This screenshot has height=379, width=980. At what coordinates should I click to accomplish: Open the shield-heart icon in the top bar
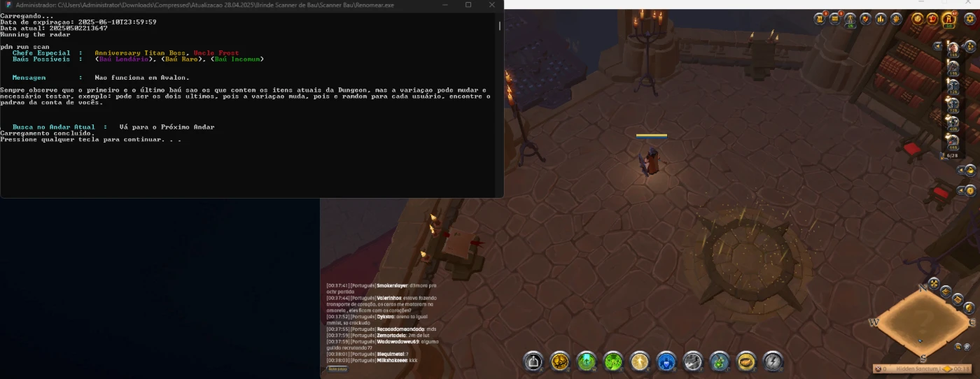[866, 19]
